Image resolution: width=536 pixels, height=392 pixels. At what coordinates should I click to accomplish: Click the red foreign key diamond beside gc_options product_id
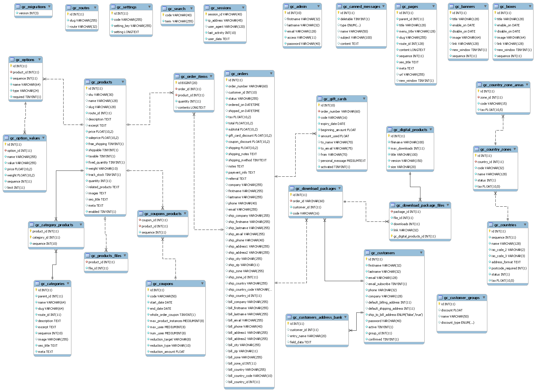[11, 72]
